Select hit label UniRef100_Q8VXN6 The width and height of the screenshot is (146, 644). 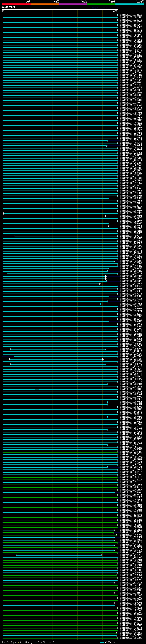[131, 321]
